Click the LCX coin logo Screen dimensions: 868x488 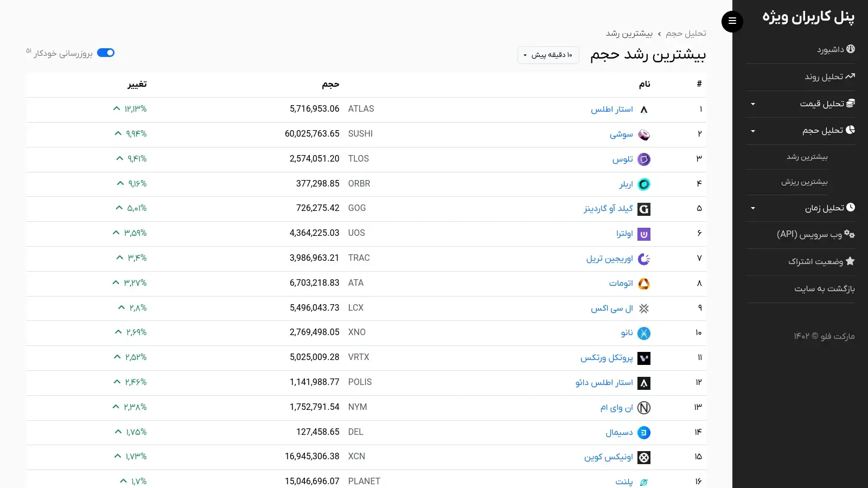tap(644, 309)
